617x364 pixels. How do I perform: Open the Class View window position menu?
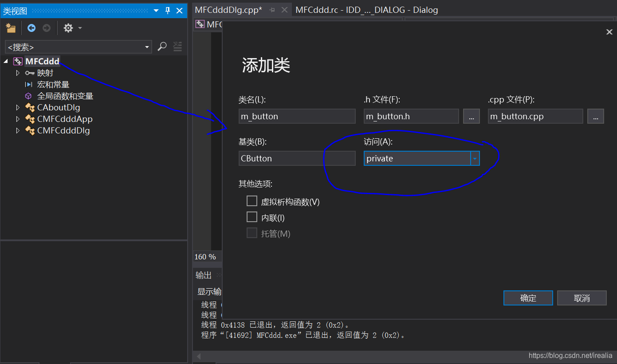156,11
